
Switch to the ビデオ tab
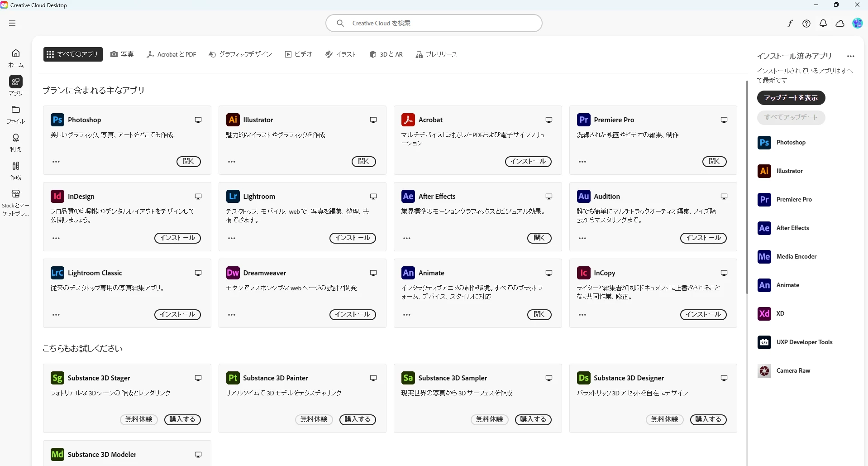click(299, 54)
